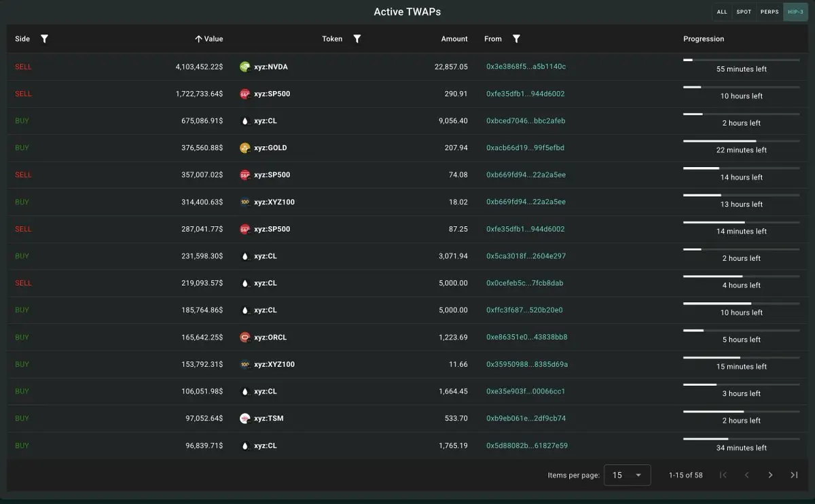The image size is (815, 504).
Task: Open address 0xb669fd94...22a2a5ee in 18.02 row
Action: click(x=526, y=202)
